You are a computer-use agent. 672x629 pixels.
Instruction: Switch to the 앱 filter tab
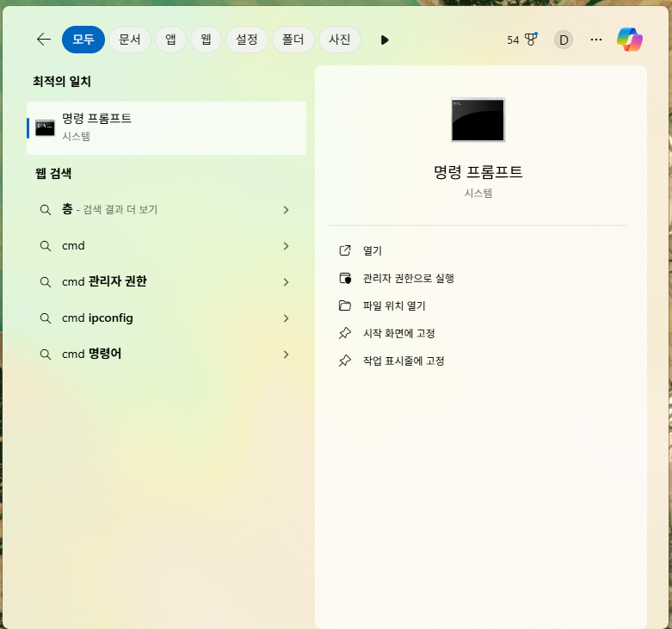click(x=171, y=40)
